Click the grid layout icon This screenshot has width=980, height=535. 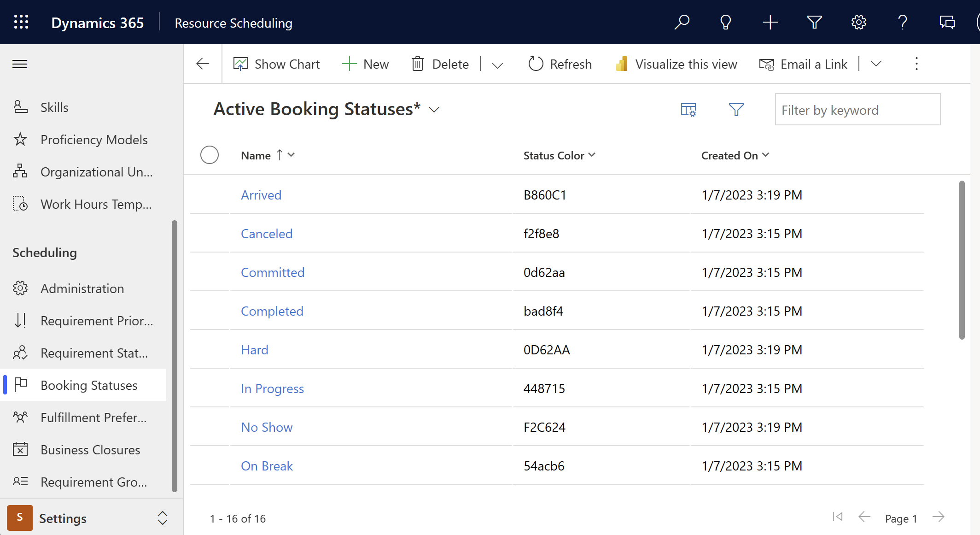pos(688,110)
